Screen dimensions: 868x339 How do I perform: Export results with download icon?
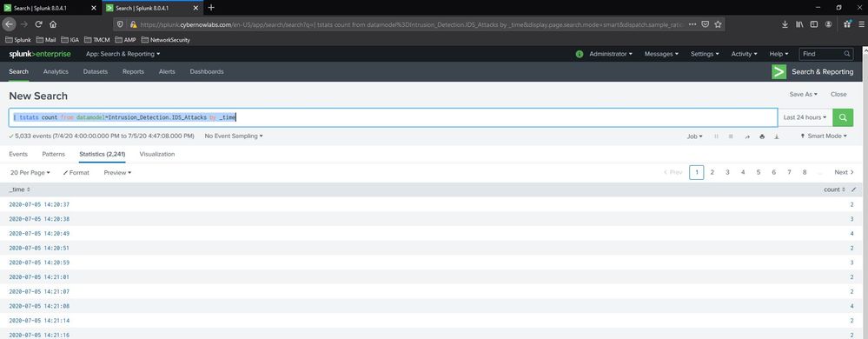coord(777,136)
